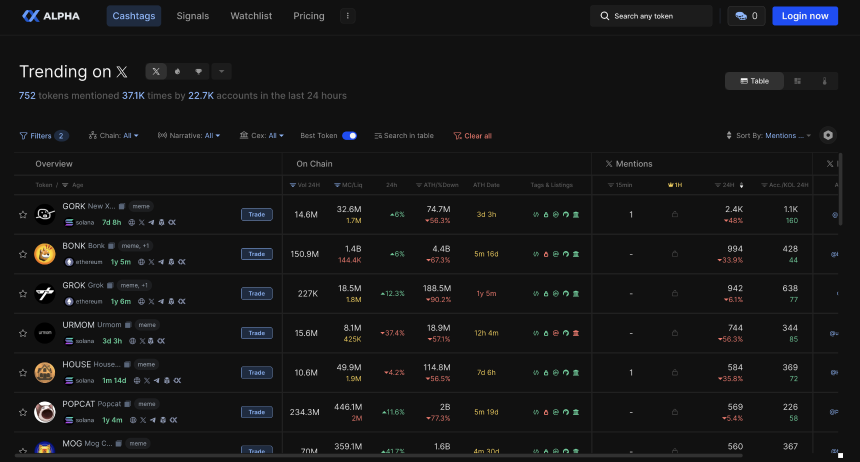Click the table horizontal scrollbar
The image size is (860, 462).
click(x=378, y=455)
